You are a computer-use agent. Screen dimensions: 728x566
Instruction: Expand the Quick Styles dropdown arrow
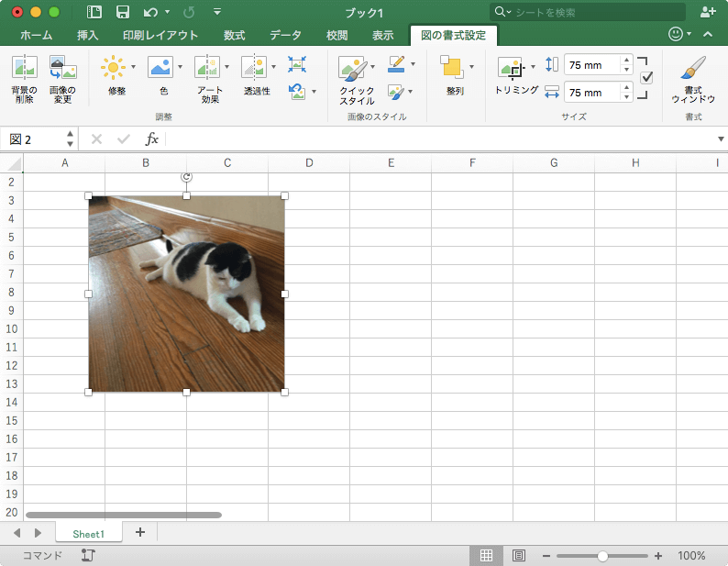click(373, 67)
